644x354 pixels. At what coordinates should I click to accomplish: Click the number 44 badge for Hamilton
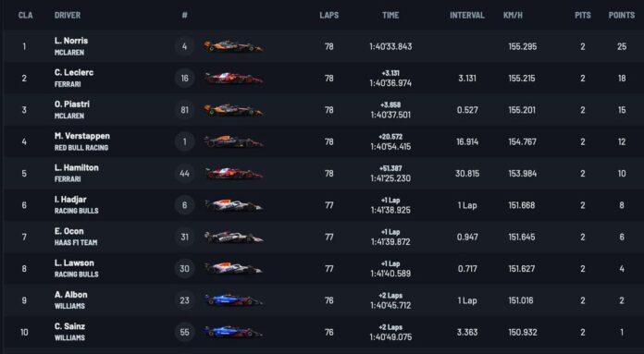pyautogui.click(x=184, y=174)
